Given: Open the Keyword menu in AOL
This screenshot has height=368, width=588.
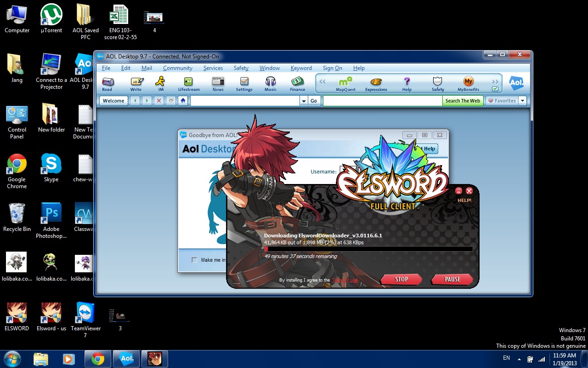Looking at the screenshot, I should pos(301,68).
